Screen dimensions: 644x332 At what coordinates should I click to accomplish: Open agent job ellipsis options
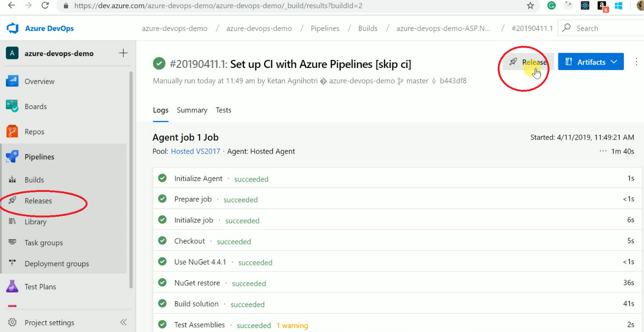pyautogui.click(x=603, y=151)
